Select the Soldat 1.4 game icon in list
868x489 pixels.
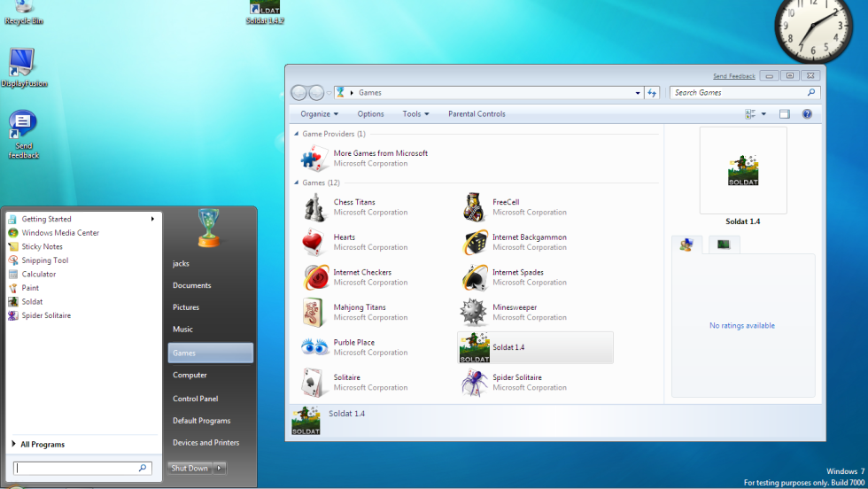tap(475, 347)
